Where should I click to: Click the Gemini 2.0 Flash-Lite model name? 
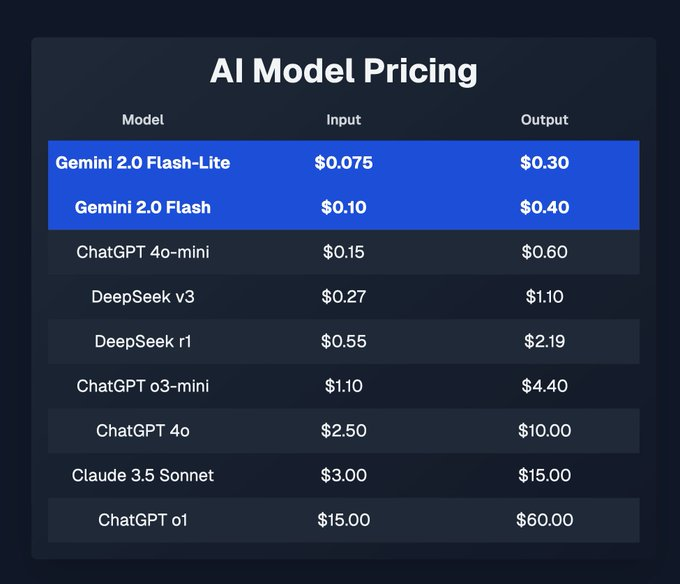coord(143,162)
